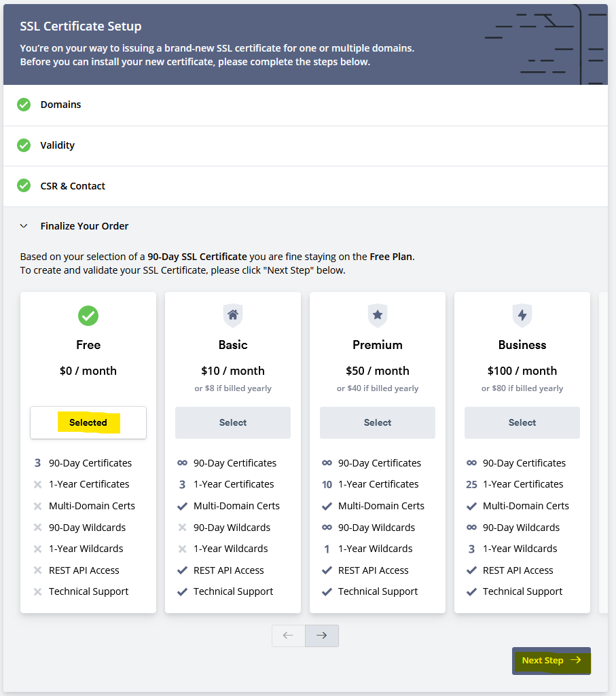
Task: Expand the Domains step
Action: pos(60,105)
